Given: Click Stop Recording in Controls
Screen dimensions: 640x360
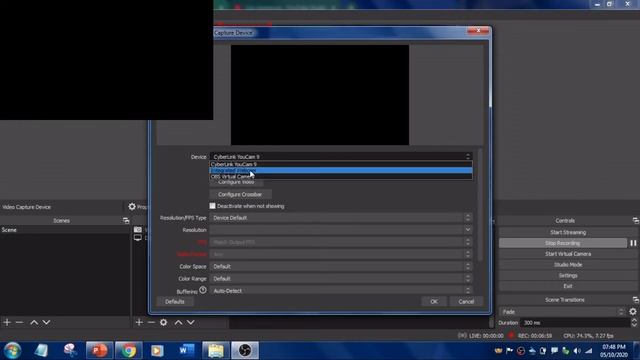Looking at the screenshot, I should point(562,243).
